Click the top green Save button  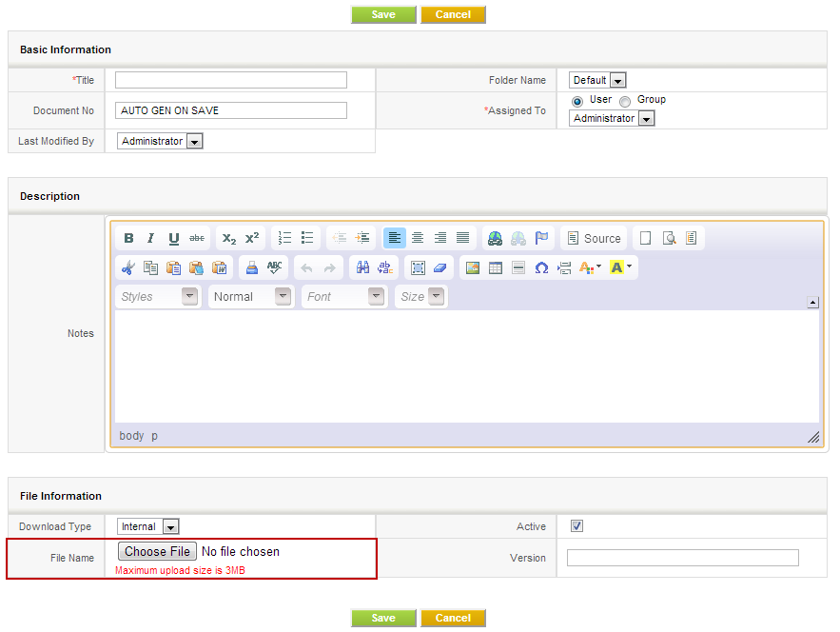coord(383,14)
